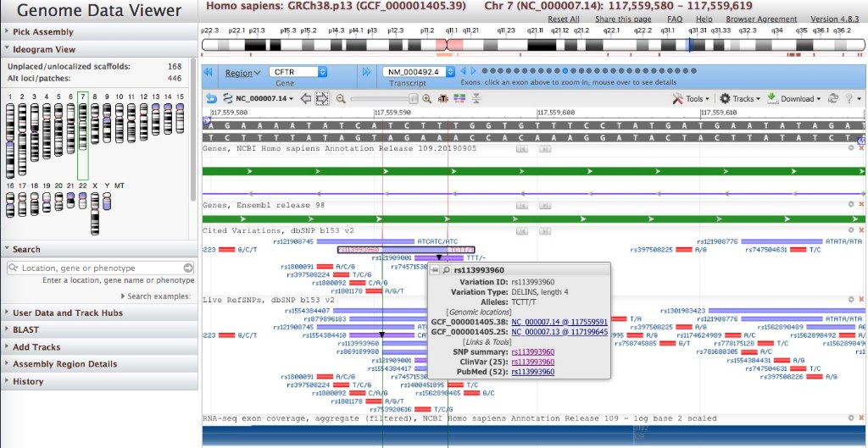Click the flip strands icon in toolbar
This screenshot has height=448, width=868.
click(x=476, y=98)
